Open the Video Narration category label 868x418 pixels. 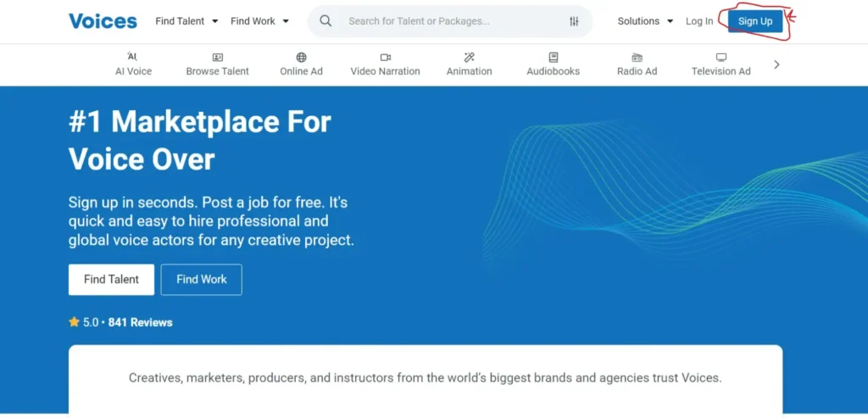point(386,71)
